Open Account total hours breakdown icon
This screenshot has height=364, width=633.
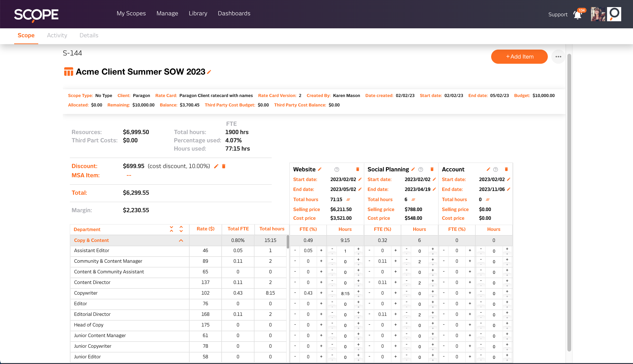point(488,199)
